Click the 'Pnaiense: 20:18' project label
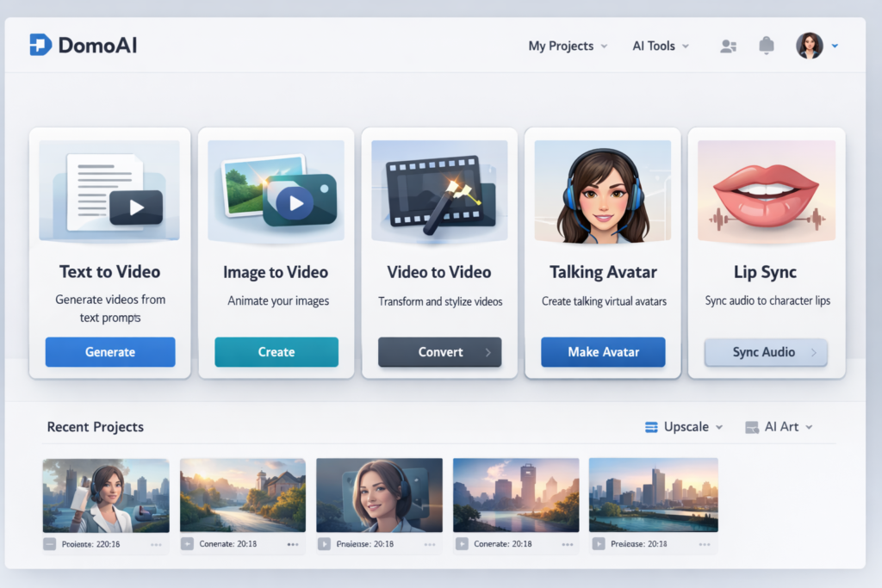 (x=365, y=544)
